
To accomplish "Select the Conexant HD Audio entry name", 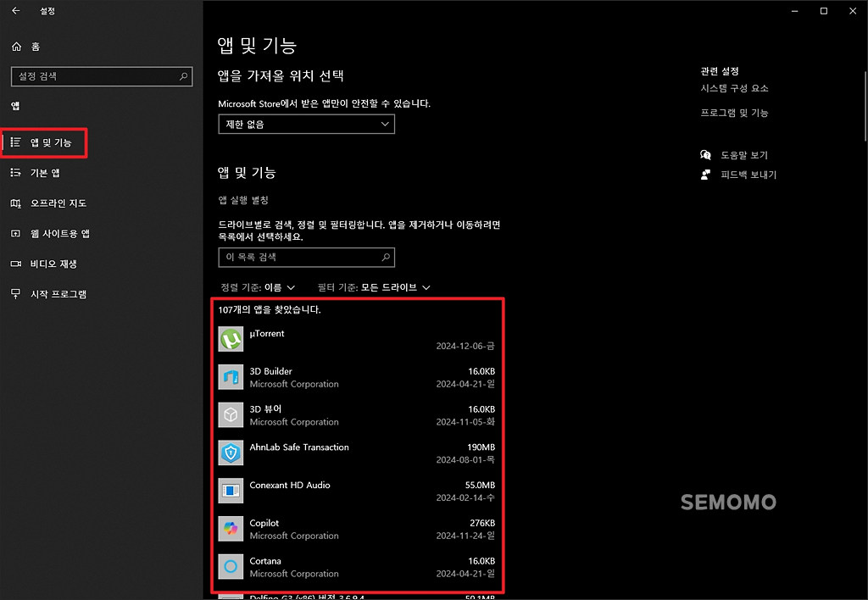I will click(x=290, y=485).
